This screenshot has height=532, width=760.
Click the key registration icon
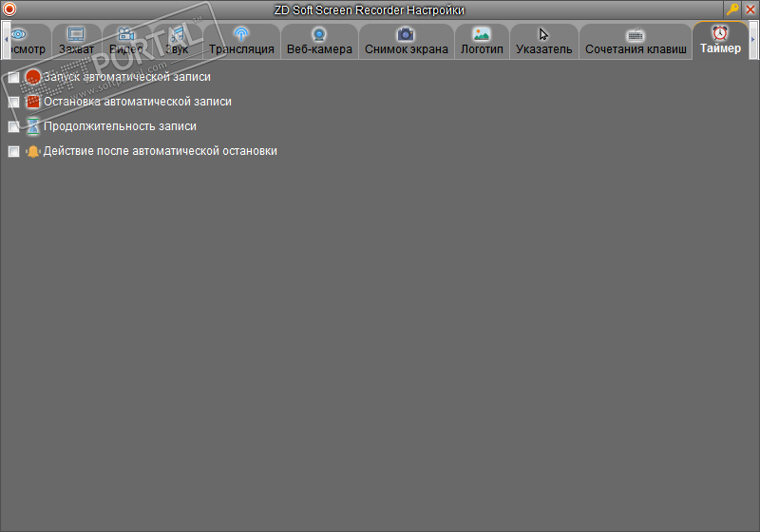click(x=732, y=9)
